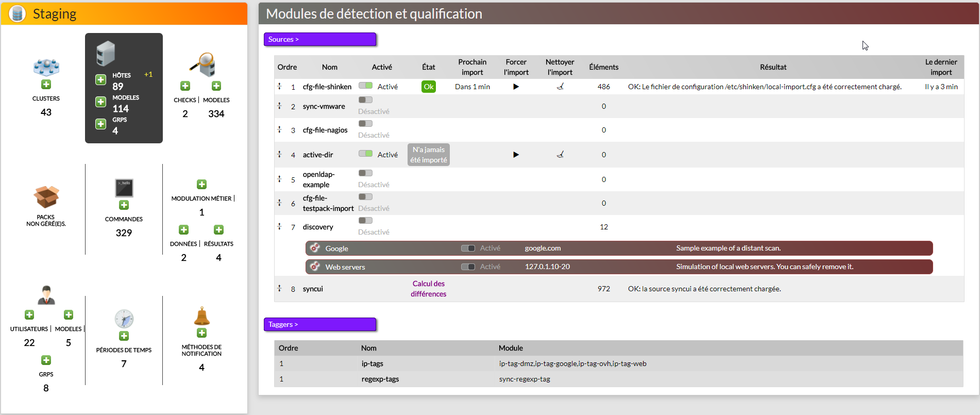The width and height of the screenshot is (980, 415).
Task: Open the cfg-file-shinken source
Action: (x=327, y=87)
